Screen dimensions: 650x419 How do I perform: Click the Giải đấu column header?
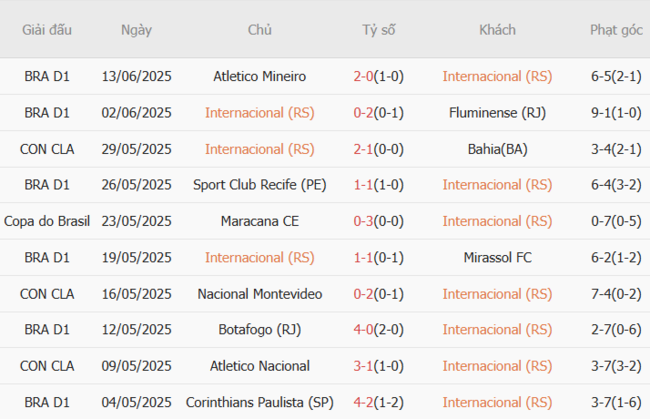point(47,30)
